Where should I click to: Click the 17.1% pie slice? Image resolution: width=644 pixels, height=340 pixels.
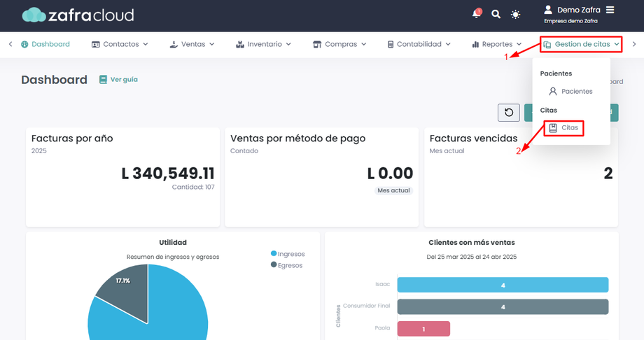pos(127,290)
